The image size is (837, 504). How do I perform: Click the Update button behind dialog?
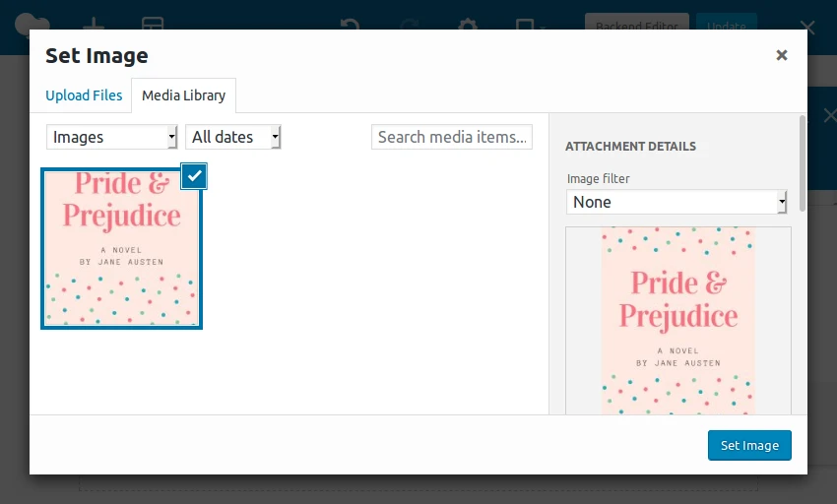(x=727, y=22)
